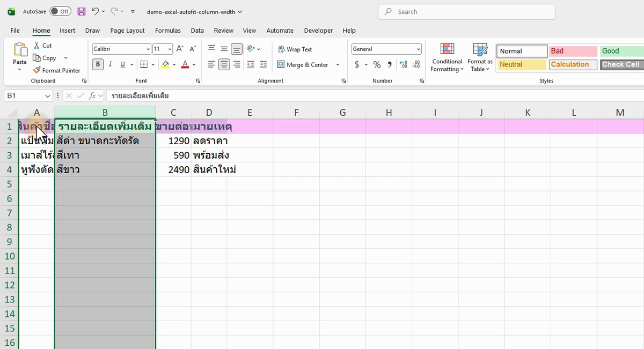
Task: Open the File tab
Action: tap(15, 31)
